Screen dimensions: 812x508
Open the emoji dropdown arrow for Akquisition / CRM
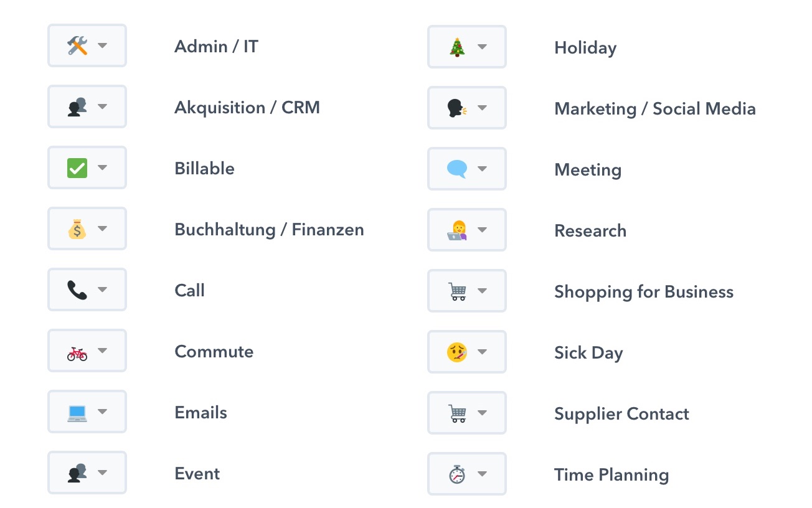[103, 106]
